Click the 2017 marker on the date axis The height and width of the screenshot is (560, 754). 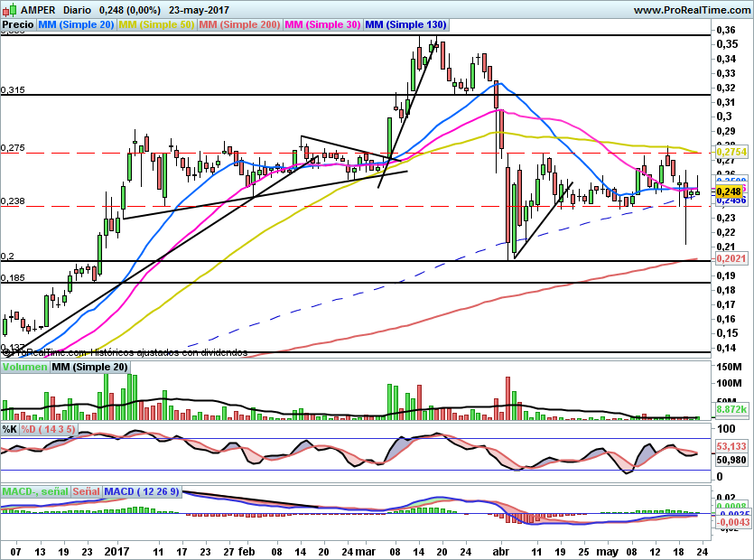tap(116, 550)
